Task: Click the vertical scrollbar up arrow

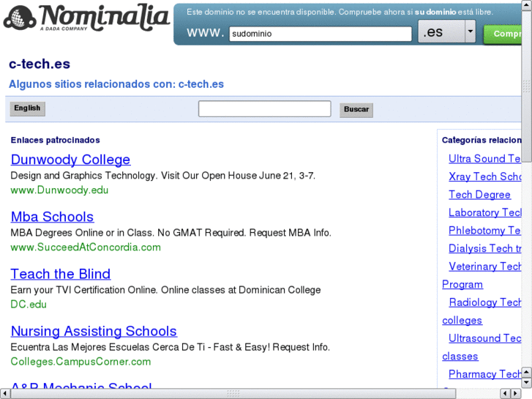Action: pyautogui.click(x=526, y=4)
